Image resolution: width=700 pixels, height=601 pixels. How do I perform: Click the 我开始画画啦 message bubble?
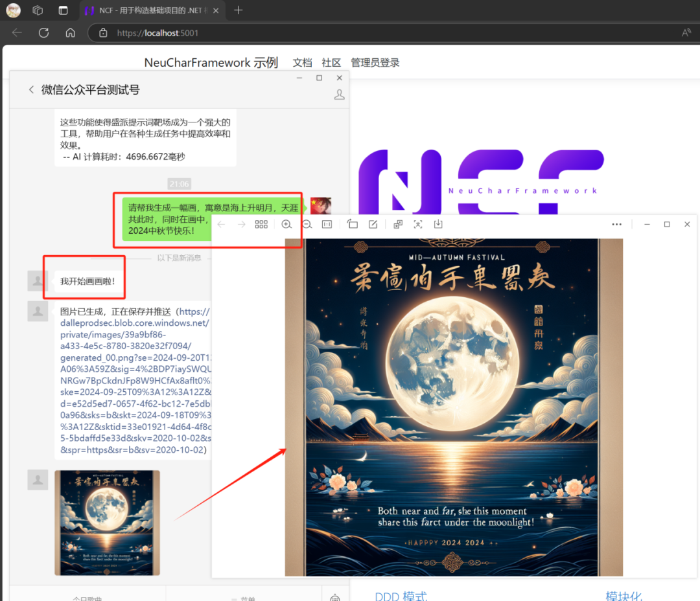[x=88, y=281]
